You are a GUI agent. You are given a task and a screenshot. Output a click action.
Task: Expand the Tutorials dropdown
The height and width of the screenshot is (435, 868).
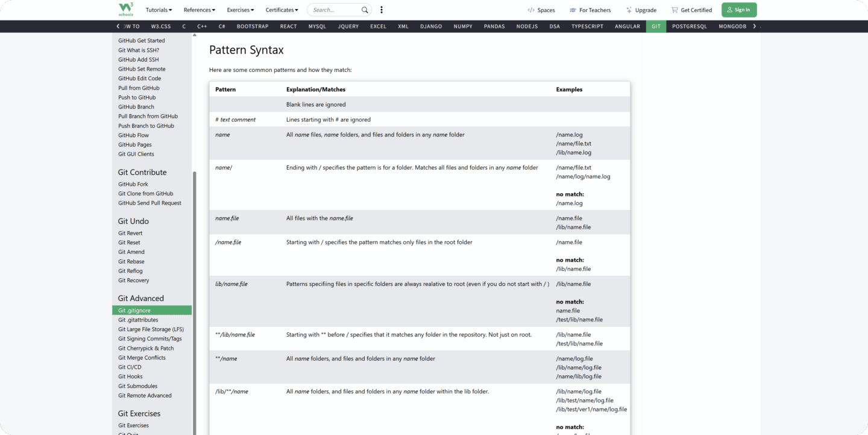click(x=159, y=10)
